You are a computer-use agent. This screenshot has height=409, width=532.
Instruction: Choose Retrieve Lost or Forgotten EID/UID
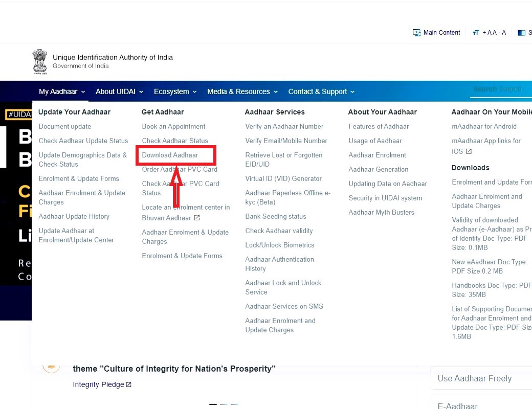click(x=284, y=160)
